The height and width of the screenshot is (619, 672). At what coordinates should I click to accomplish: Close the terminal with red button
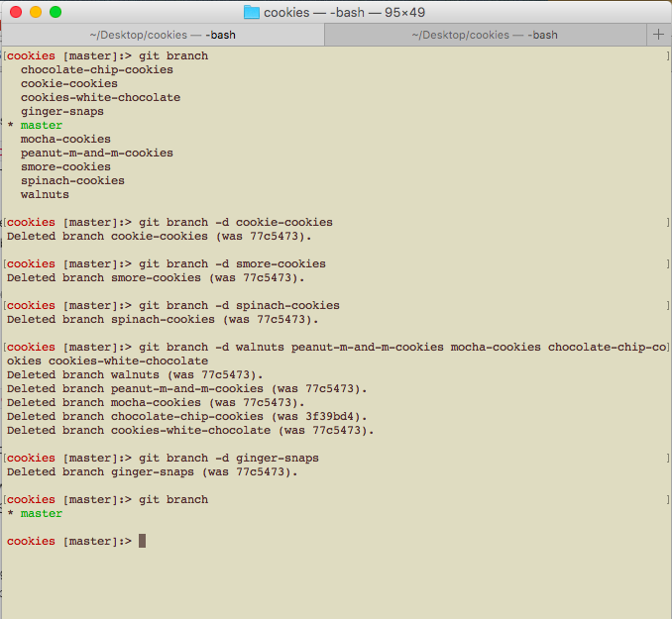[16, 12]
